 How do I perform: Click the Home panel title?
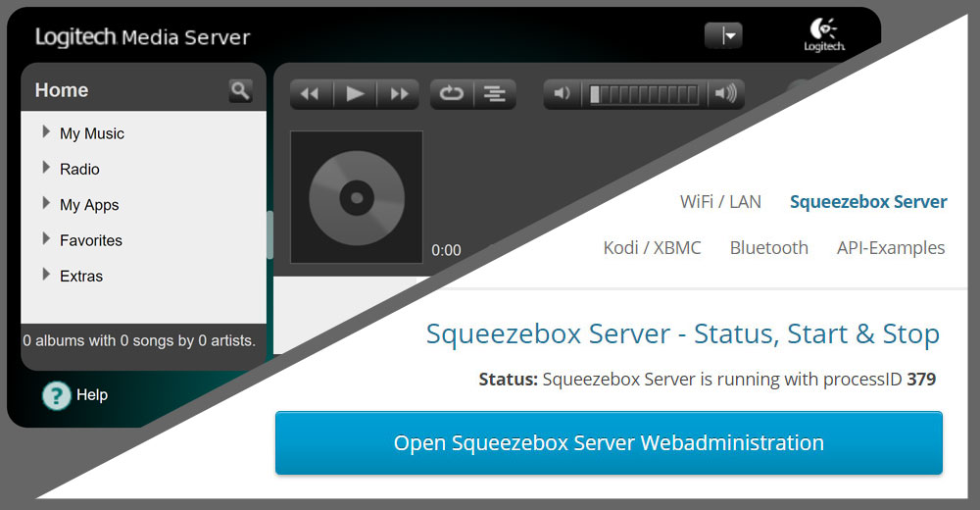(61, 90)
